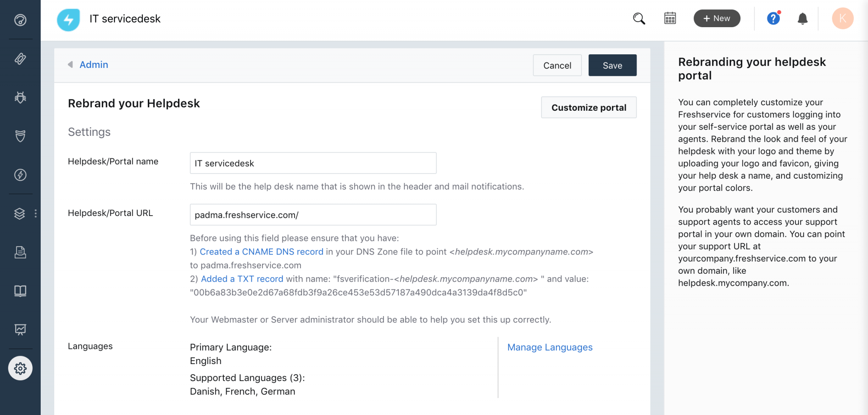Image resolution: width=868 pixels, height=415 pixels.
Task: Go back to Admin page
Action: [x=93, y=65]
